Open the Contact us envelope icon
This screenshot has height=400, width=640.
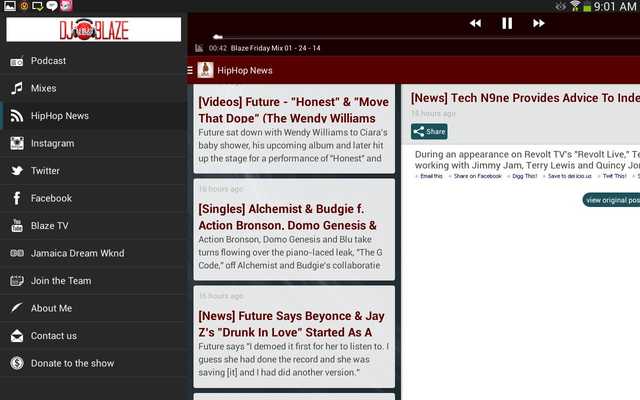17,336
